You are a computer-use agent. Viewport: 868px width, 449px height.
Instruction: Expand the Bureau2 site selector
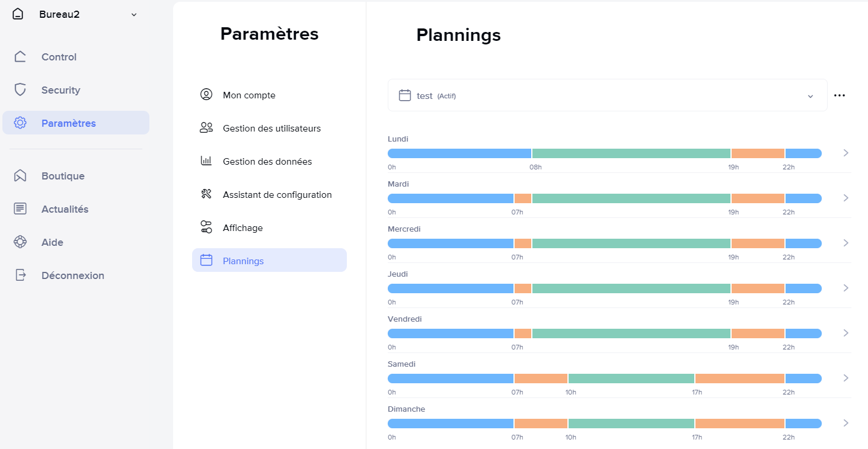(134, 15)
